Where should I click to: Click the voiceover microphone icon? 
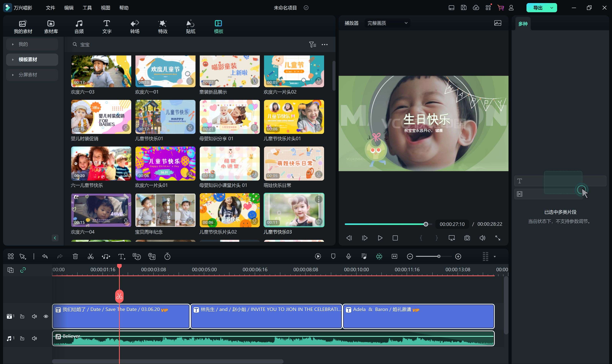coord(348,257)
